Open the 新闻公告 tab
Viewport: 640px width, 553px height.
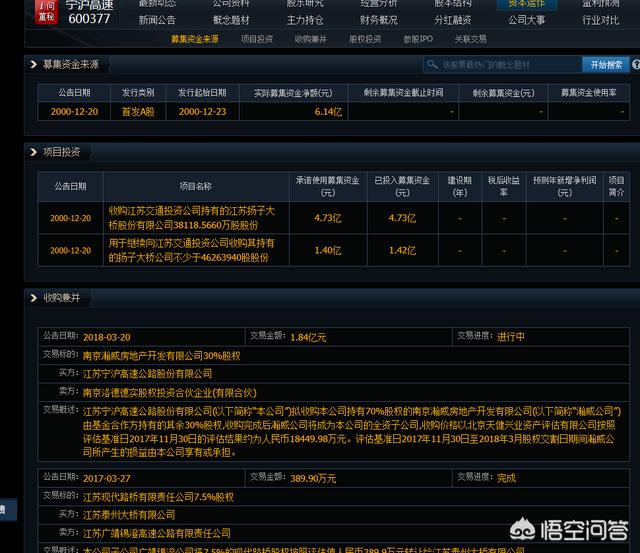click(x=157, y=20)
